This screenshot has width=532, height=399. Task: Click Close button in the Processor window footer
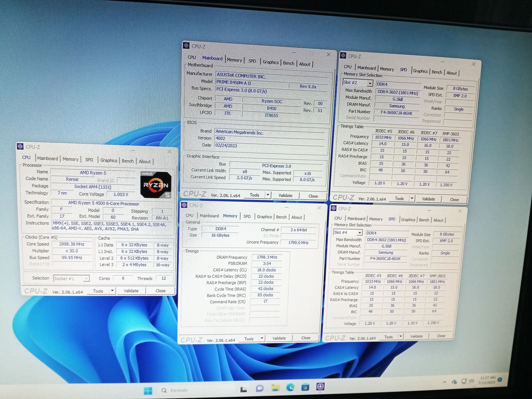(161, 291)
